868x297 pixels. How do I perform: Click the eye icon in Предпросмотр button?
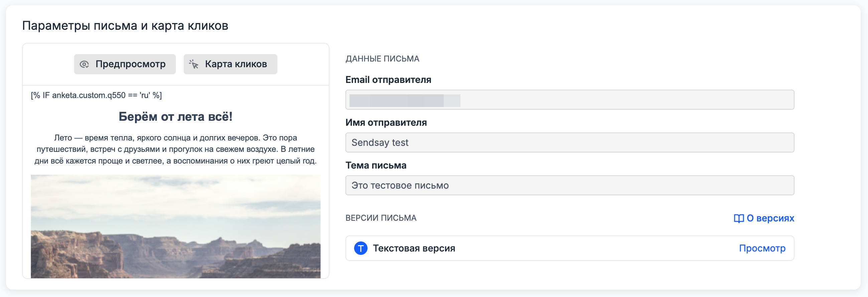point(84,64)
